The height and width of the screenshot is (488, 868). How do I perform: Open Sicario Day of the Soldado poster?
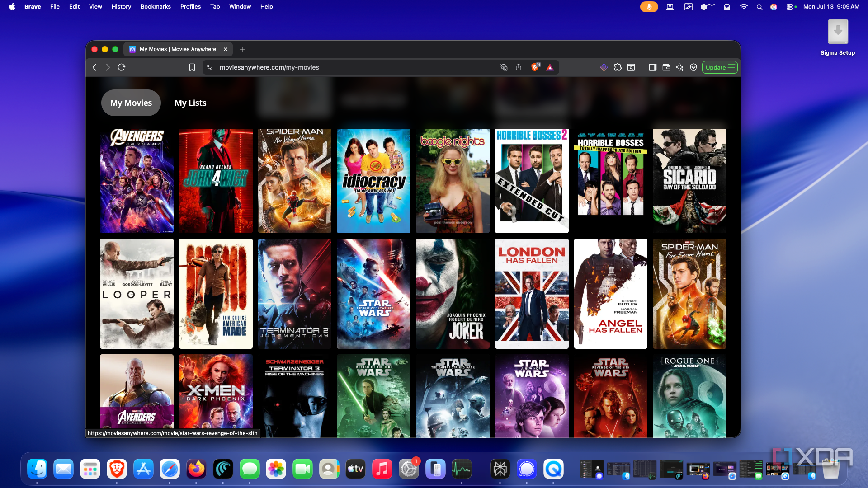[x=689, y=181]
